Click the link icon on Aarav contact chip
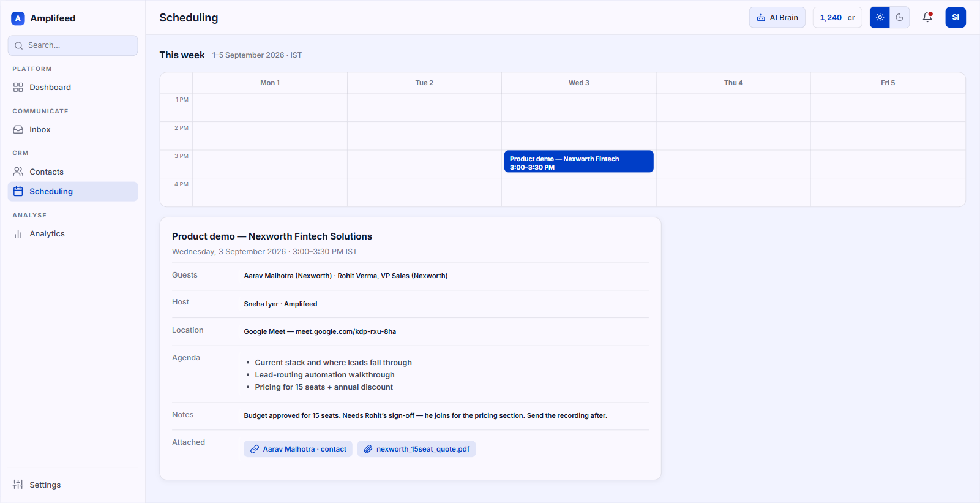980x503 pixels. (x=255, y=449)
